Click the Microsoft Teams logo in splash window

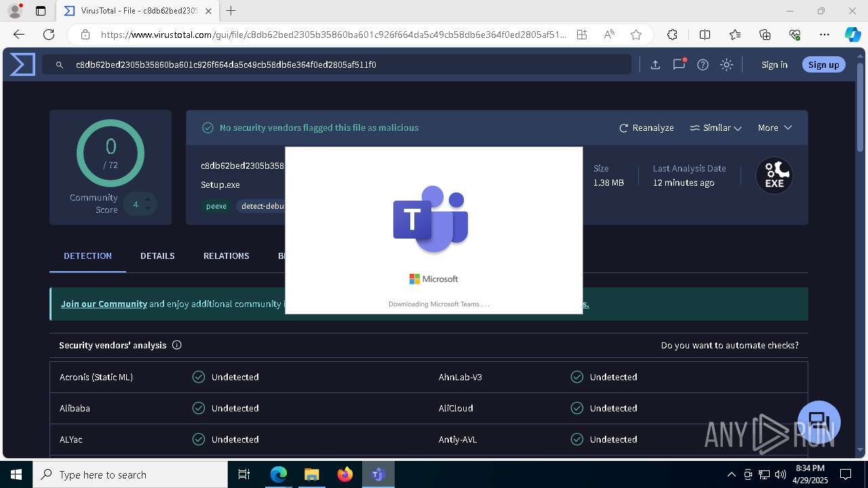click(431, 219)
